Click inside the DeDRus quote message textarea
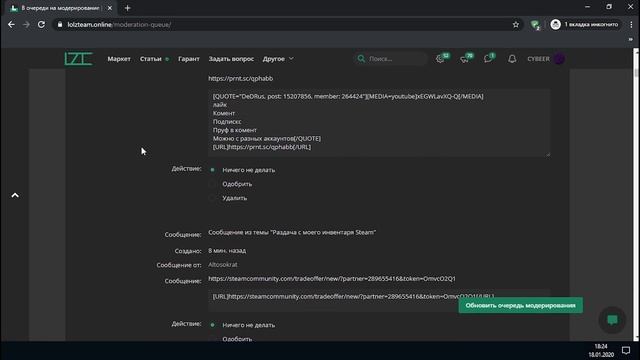Image resolution: width=640 pixels, height=360 pixels. pos(379,122)
